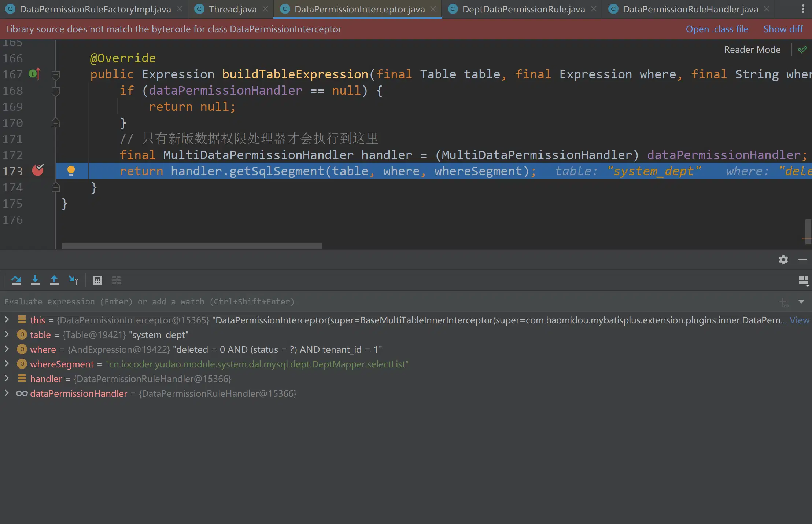Open the watch expression history dropdown
812x524 pixels.
(x=801, y=301)
